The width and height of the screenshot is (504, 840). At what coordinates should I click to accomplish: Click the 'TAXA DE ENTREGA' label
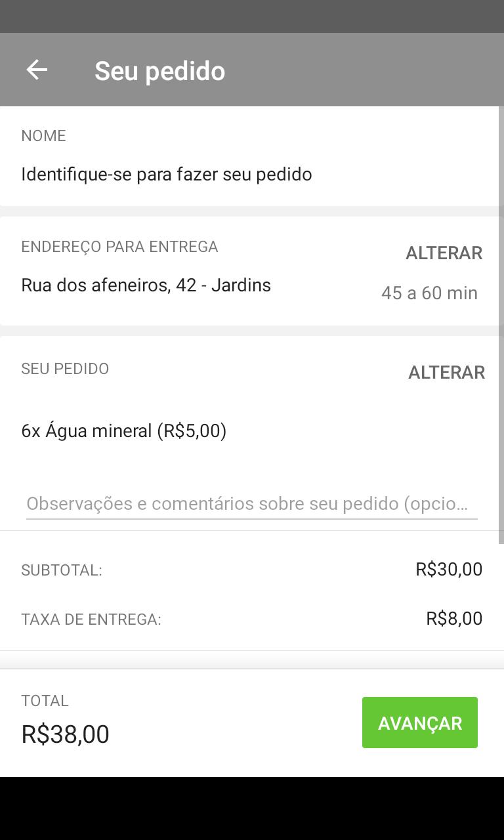[91, 619]
